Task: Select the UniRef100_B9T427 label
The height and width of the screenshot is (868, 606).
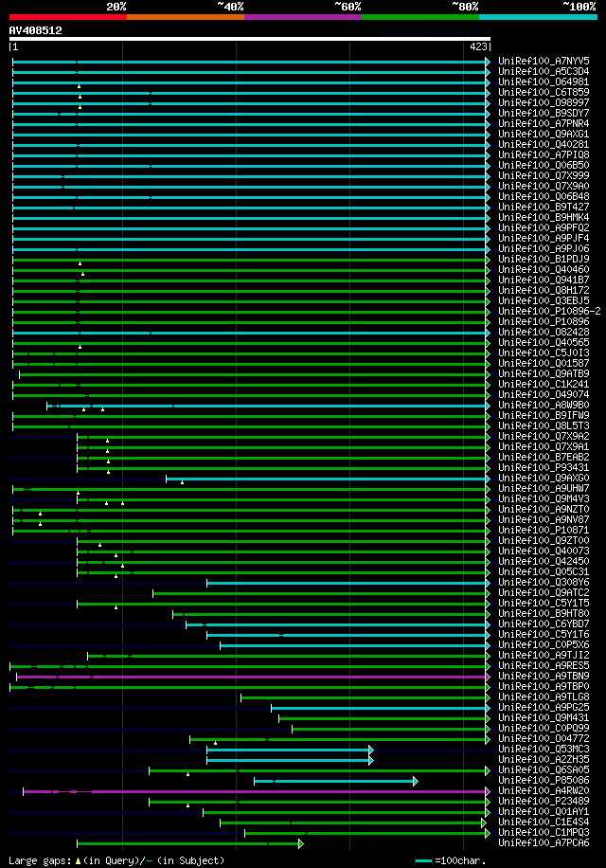Action: click(x=544, y=207)
